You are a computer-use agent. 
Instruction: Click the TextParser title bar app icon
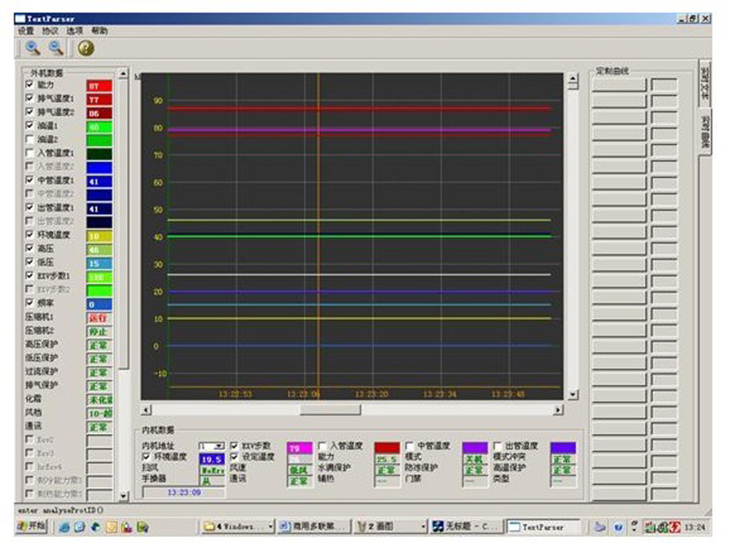point(20,18)
